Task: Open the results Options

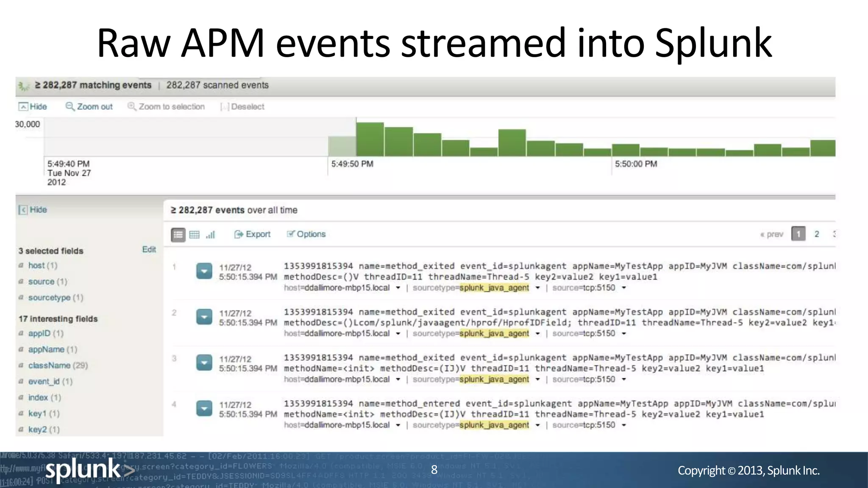Action: [x=306, y=234]
